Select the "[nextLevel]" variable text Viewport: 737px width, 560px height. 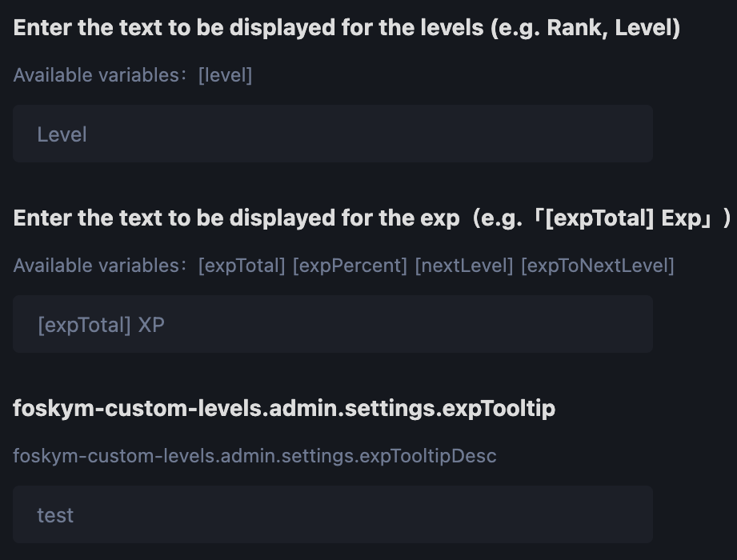click(463, 266)
